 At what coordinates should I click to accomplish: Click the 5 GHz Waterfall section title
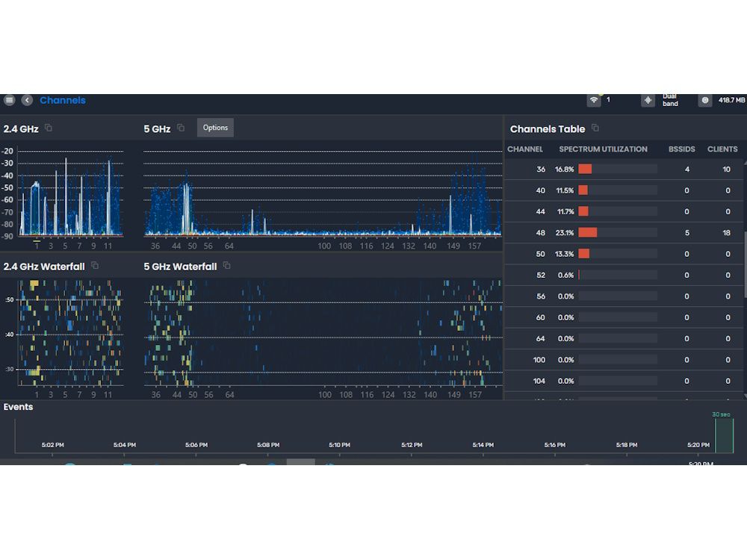coord(180,267)
